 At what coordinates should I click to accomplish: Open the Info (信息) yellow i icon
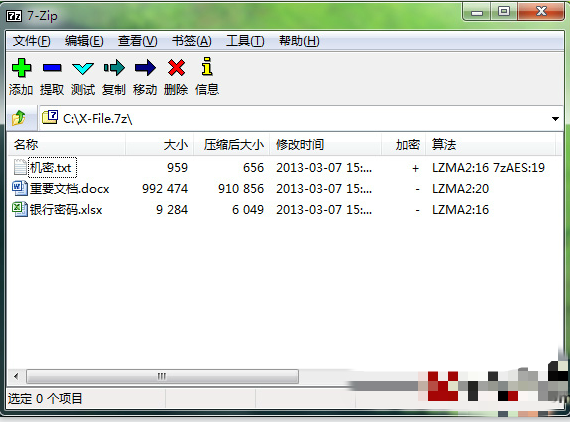click(x=207, y=66)
